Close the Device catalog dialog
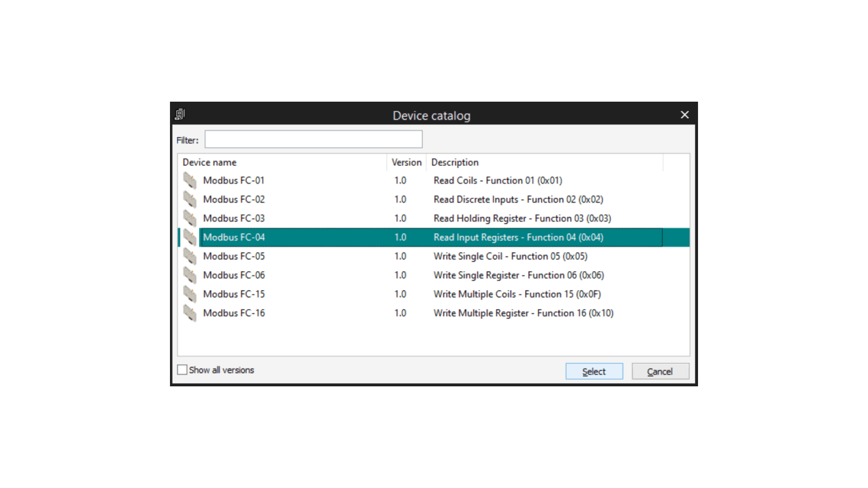This screenshot has height=488, width=868. click(684, 115)
